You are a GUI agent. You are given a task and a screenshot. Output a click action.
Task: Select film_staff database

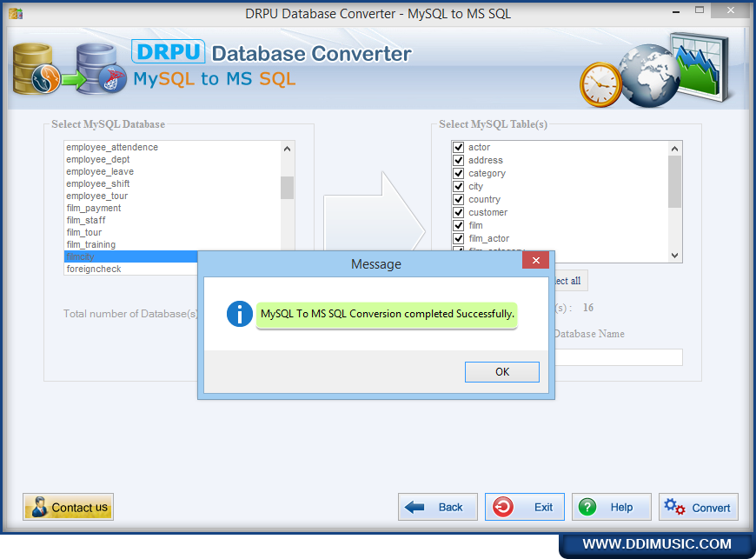coord(172,220)
